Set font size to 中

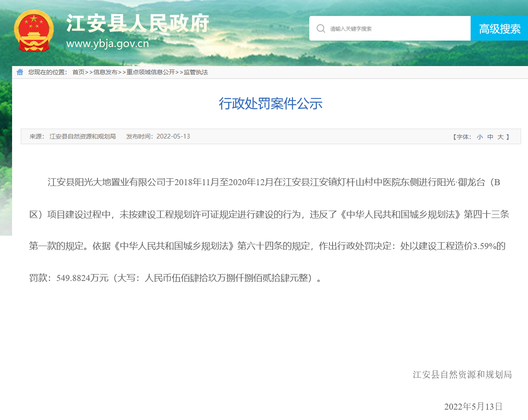pos(490,137)
